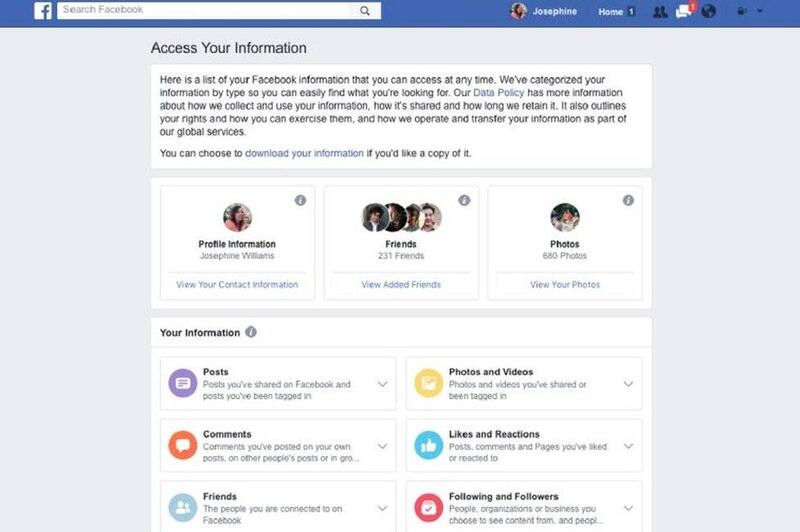This screenshot has height=532, width=800.
Task: Click the search magnifier icon
Action: [365, 11]
